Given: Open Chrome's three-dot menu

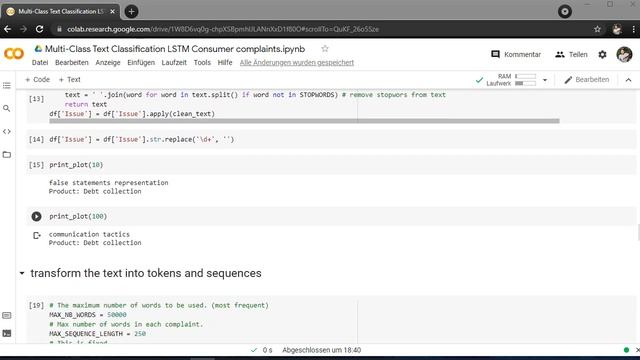Looking at the screenshot, I should click(x=633, y=29).
